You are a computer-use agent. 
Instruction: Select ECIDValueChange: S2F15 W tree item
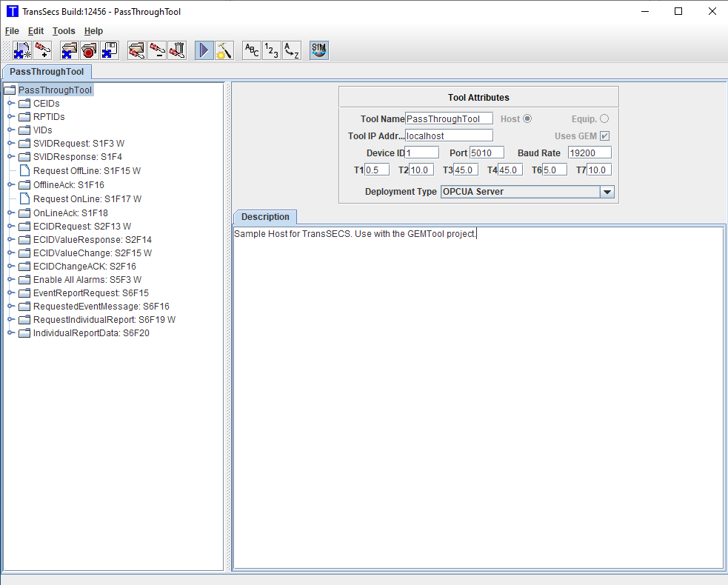click(93, 253)
